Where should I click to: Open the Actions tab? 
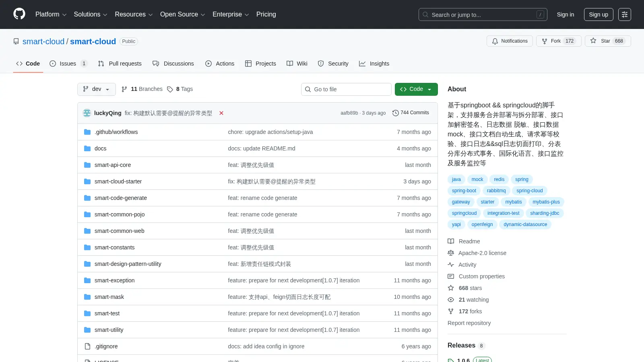220,64
